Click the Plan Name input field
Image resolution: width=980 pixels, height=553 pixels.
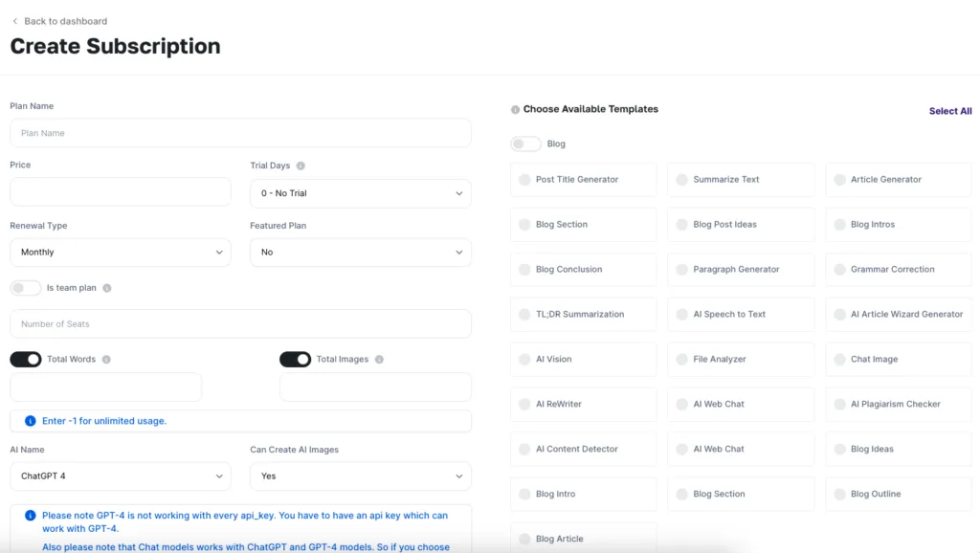(240, 133)
